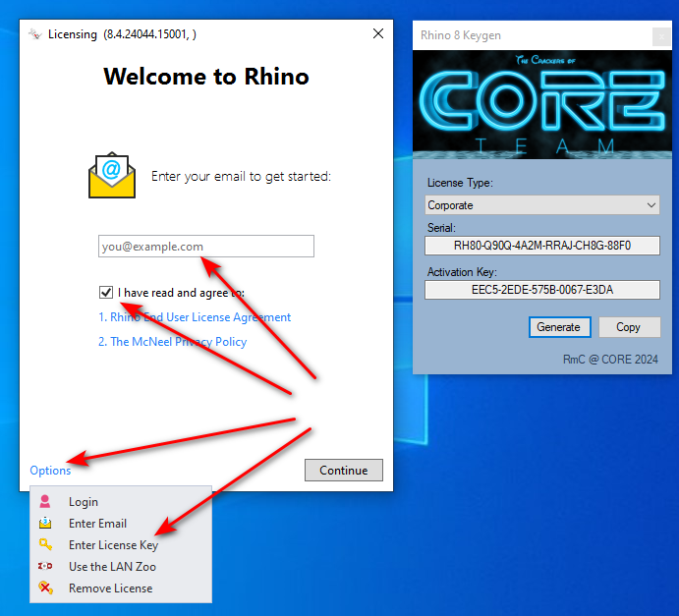
Task: Click the Rhino icon in Licensing title bar
Action: tap(35, 34)
